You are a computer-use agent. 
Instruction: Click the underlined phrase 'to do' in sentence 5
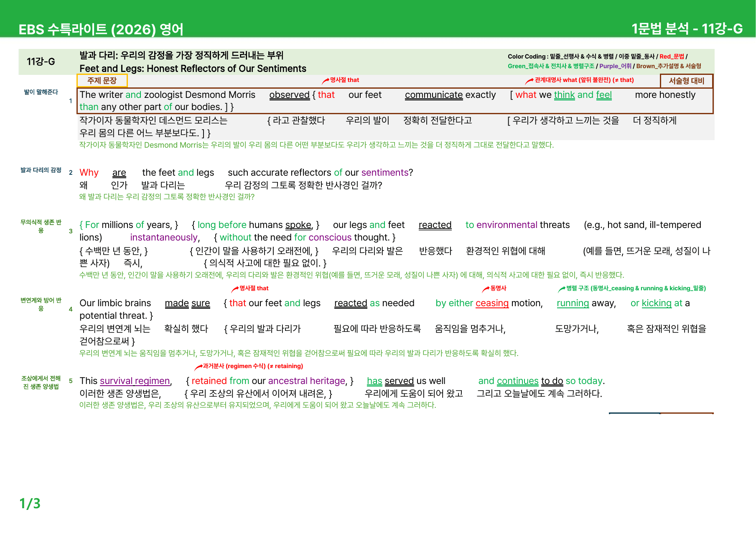coord(552,381)
